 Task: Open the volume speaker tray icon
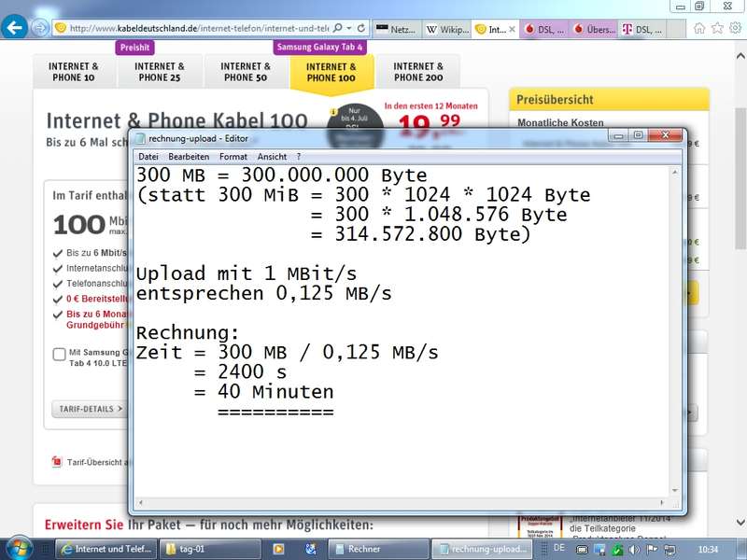(634, 550)
